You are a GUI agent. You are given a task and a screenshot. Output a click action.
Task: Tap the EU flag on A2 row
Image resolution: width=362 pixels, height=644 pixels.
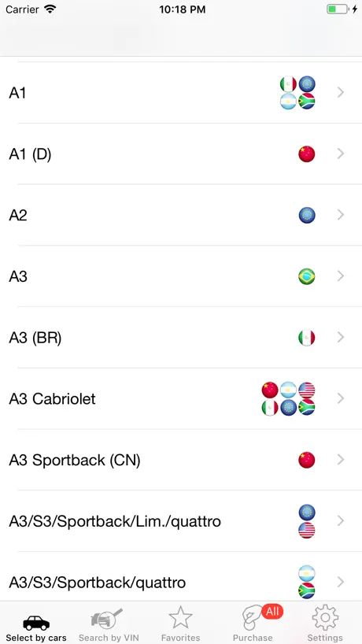click(307, 215)
